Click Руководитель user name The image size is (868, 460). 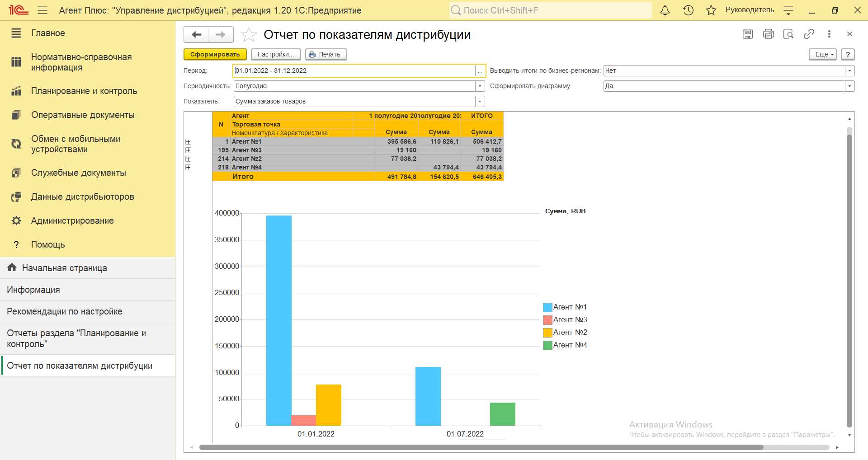click(750, 10)
